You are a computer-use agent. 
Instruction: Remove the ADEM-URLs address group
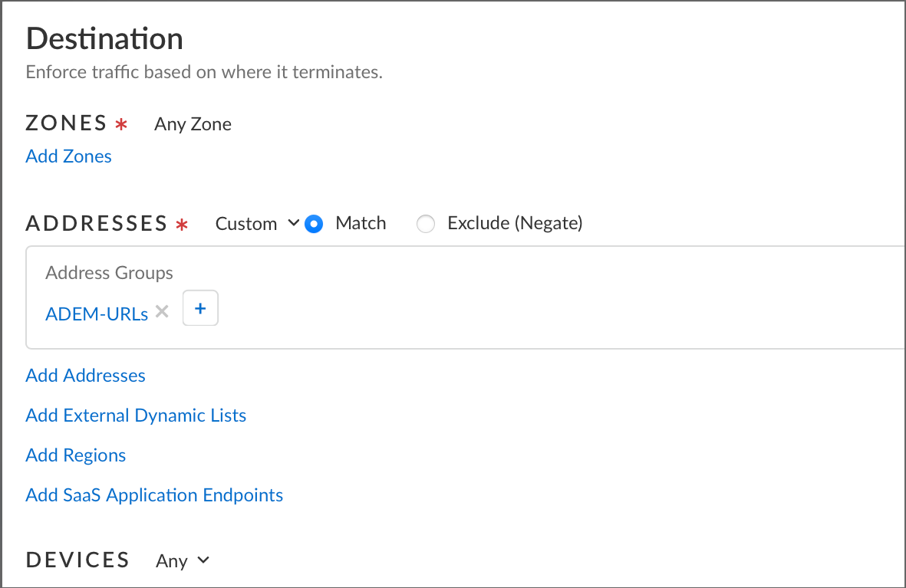click(162, 311)
